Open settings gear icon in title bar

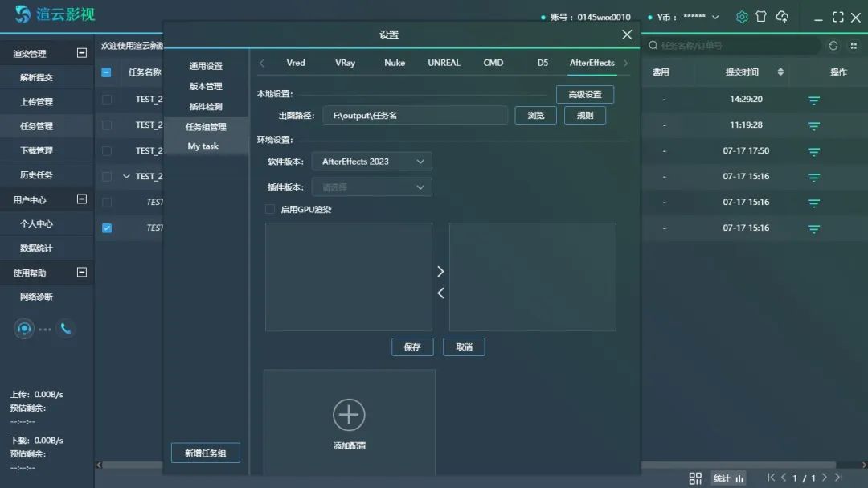pos(742,17)
